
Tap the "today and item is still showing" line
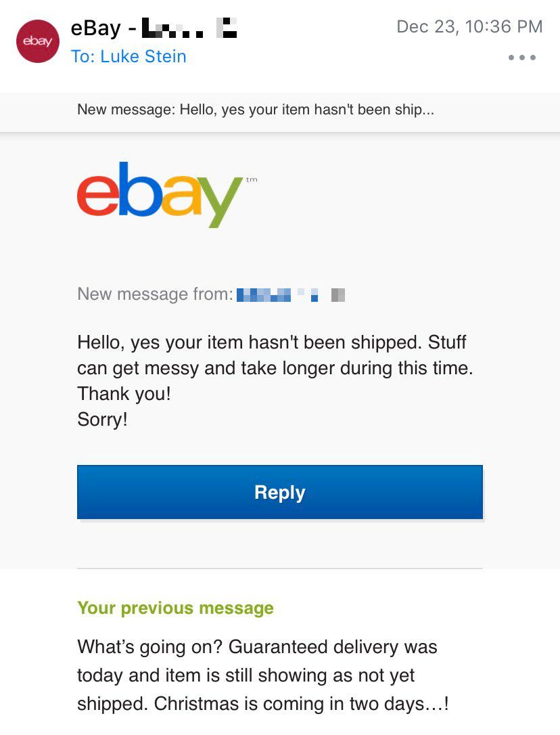coord(246,675)
